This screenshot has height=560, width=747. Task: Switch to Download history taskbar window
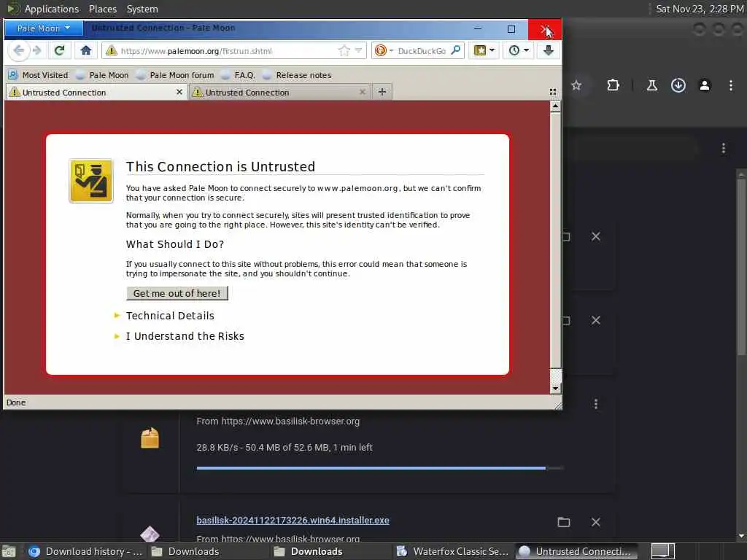pyautogui.click(x=85, y=551)
